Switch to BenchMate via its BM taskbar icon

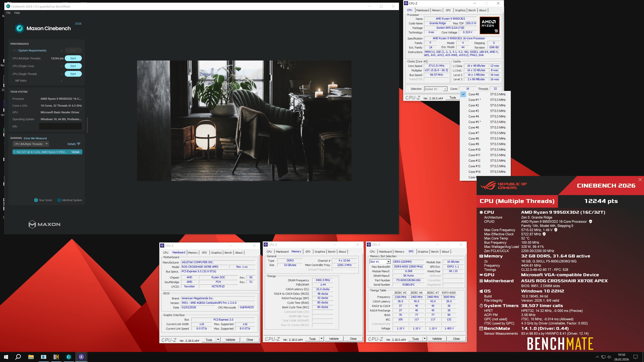56,357
